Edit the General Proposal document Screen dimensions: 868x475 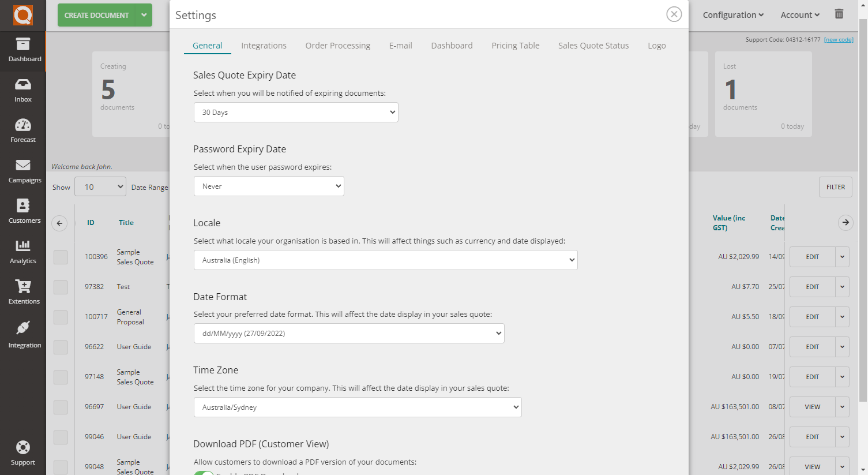click(813, 317)
